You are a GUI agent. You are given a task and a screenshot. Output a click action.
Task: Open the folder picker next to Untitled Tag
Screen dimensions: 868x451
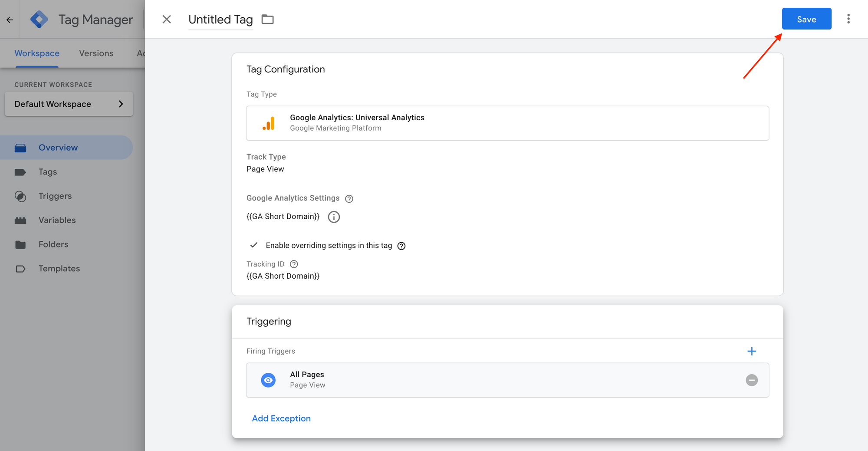(267, 19)
